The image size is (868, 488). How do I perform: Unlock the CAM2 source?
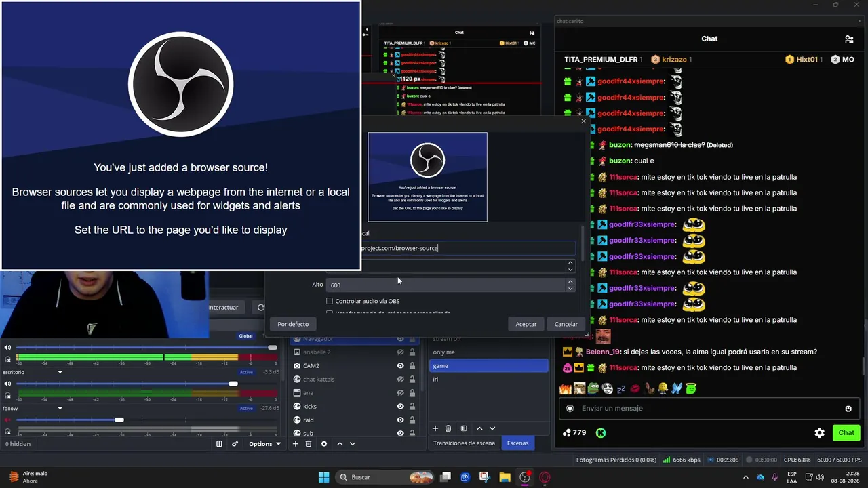tap(412, 366)
